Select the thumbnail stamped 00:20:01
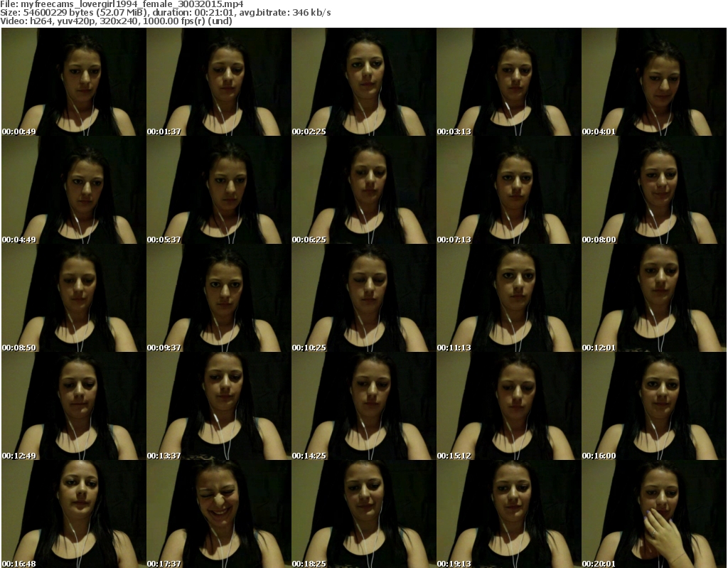The image size is (728, 568). click(x=653, y=514)
